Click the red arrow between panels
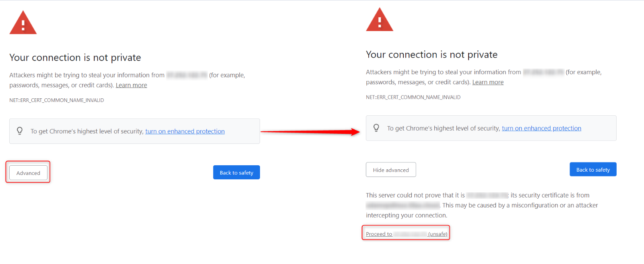This screenshot has width=644, height=264. coord(310,132)
